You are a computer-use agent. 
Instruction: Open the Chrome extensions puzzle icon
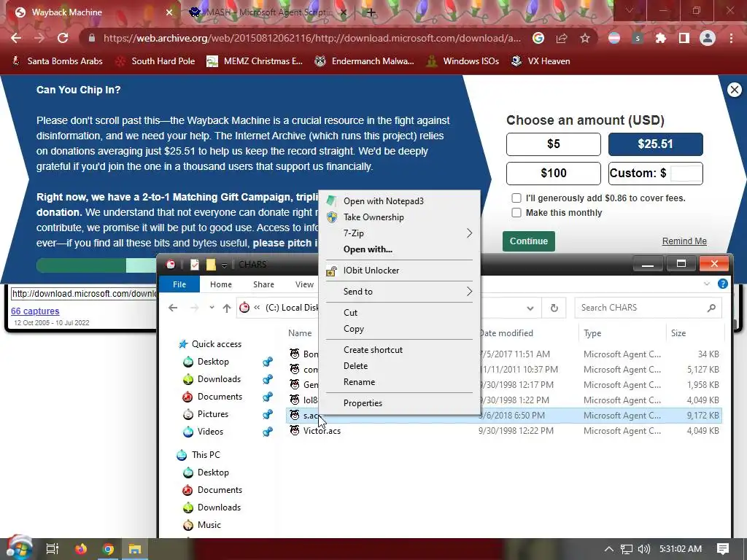pyautogui.click(x=661, y=38)
